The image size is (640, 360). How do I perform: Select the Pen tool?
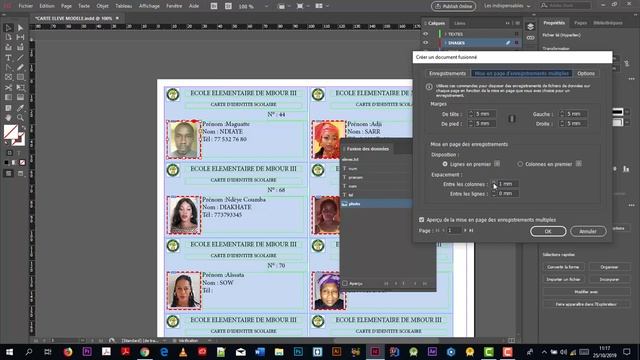click(x=8, y=67)
